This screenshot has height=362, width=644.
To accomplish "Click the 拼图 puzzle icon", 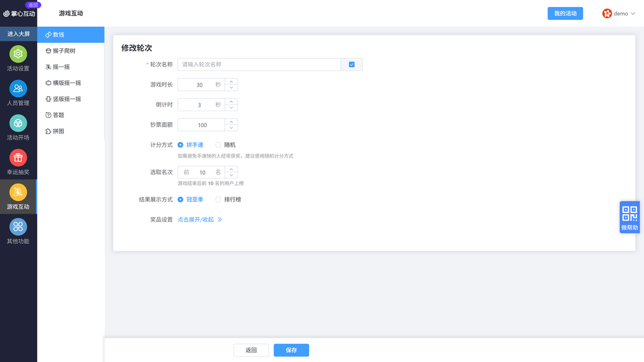I will (48, 131).
